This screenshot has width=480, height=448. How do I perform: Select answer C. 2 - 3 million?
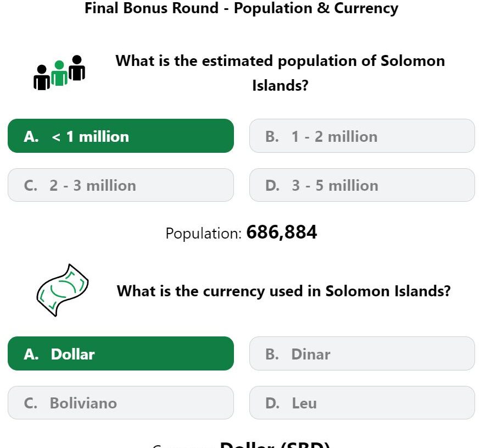(121, 185)
